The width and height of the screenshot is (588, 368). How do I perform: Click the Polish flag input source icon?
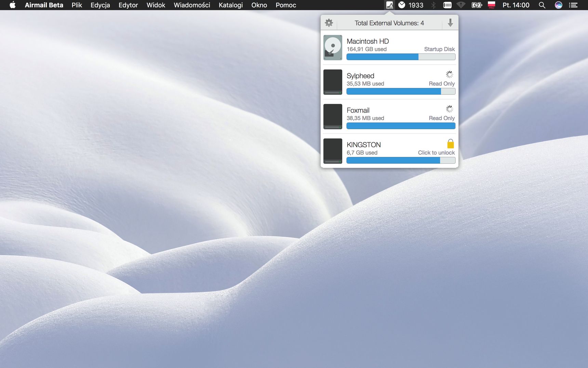coord(492,5)
